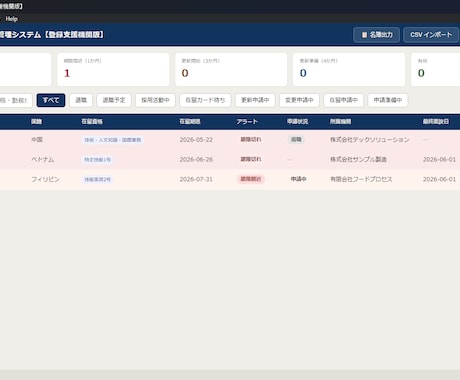Sort by the 在留期限 column header

(x=190, y=122)
